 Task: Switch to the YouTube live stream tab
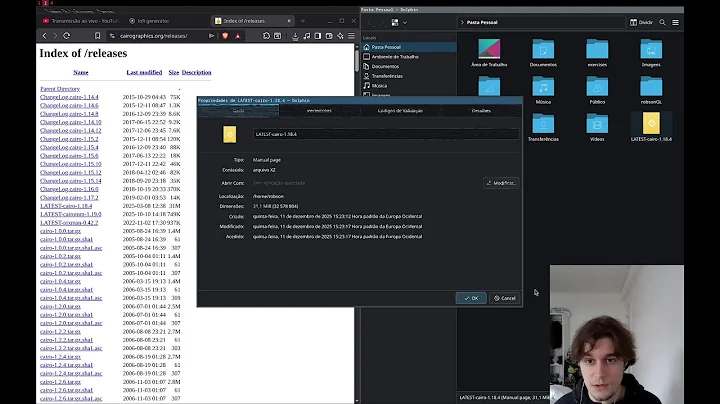[81, 21]
